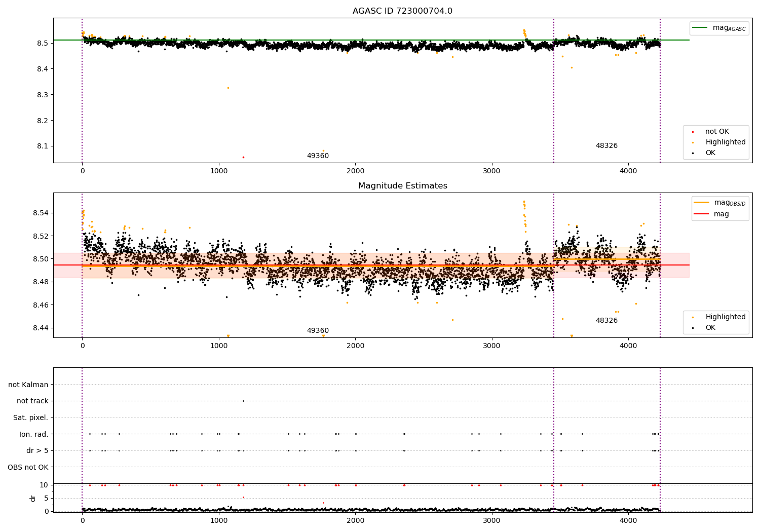Click the 'OBS not OK' axis label
This screenshot has height=532, width=760.
coord(28,467)
